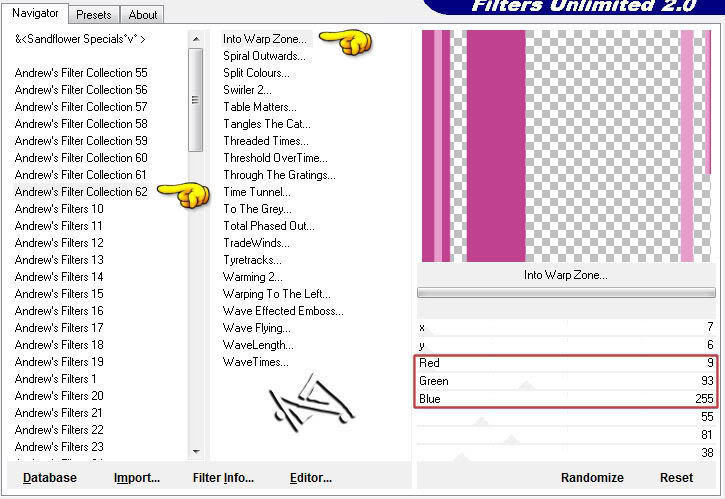The height and width of the screenshot is (499, 725).
Task: Select Andrew's Filter Collection 59
Action: 81,141
